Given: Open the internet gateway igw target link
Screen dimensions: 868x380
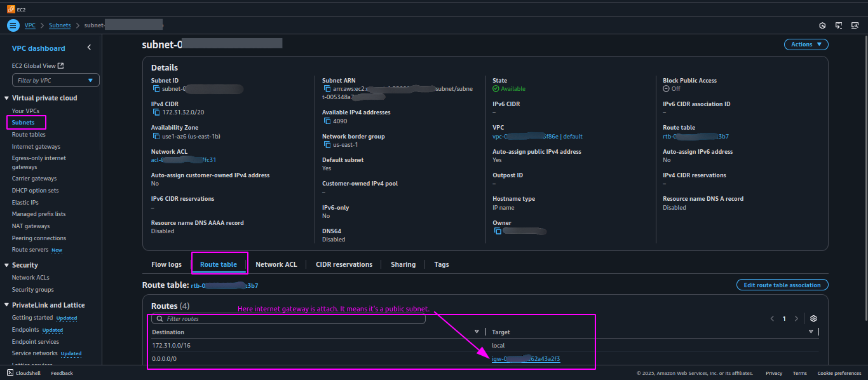Looking at the screenshot, I should click(x=526, y=359).
